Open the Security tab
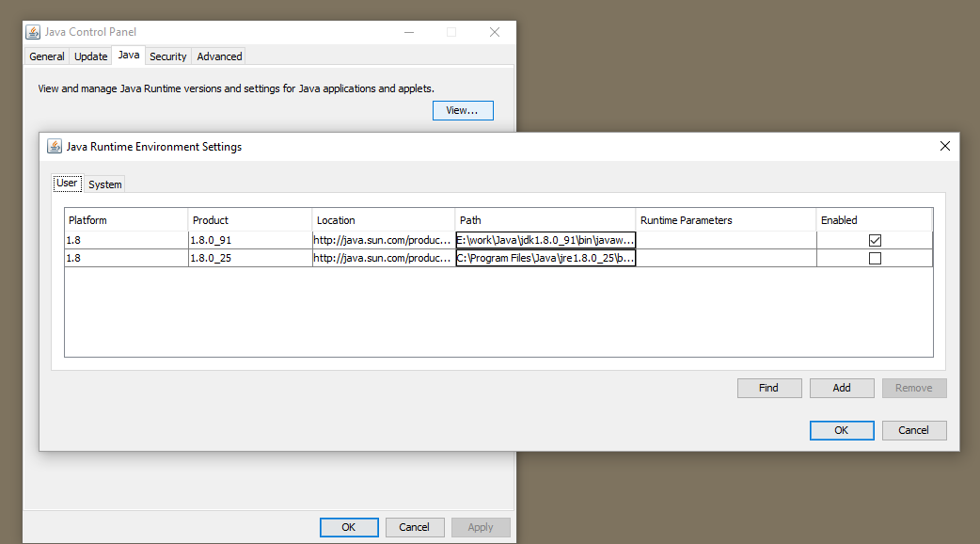Image resolution: width=980 pixels, height=544 pixels. tap(168, 56)
